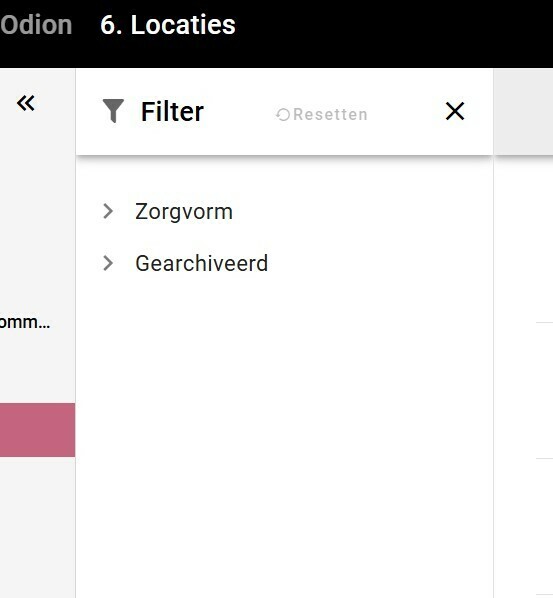Click the circular arrow reset icon
553x598 pixels.
click(283, 114)
